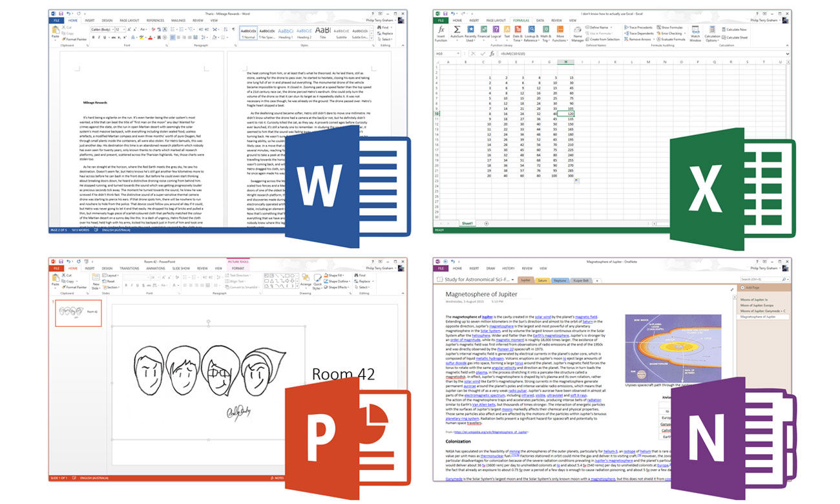Screen dimensions: 840x504
Task: Open Select dropdown in Word Editing group
Action: [x=386, y=39]
